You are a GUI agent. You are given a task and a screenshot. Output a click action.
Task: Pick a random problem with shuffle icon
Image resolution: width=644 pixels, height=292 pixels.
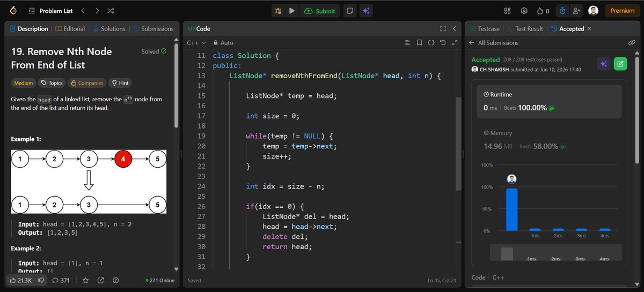pyautogui.click(x=111, y=11)
